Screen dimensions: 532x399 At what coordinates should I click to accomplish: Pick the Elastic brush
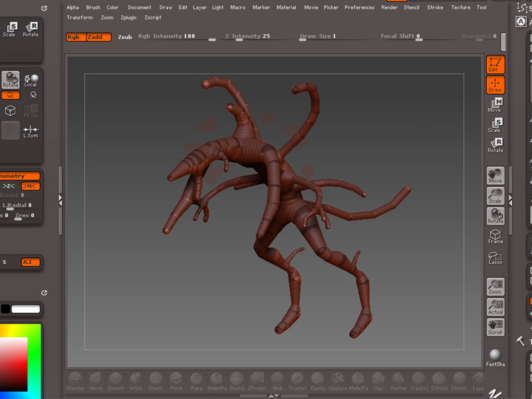(318, 381)
